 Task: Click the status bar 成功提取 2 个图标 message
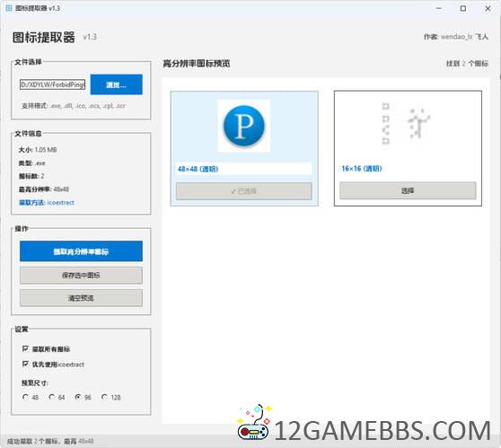pos(50,442)
